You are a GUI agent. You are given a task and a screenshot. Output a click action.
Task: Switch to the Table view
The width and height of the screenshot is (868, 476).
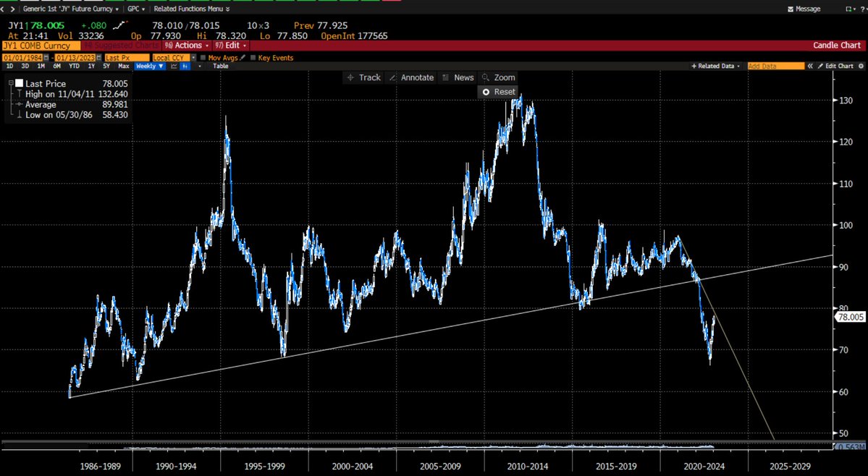pos(220,67)
